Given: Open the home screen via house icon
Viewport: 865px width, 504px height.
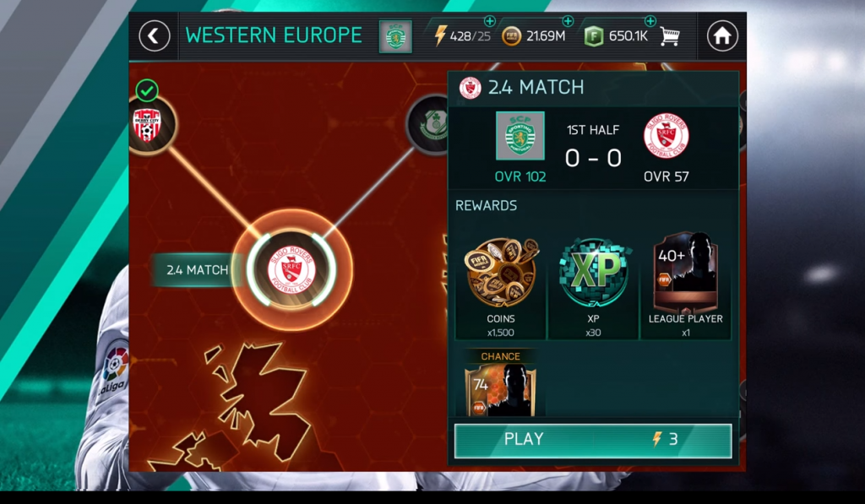Looking at the screenshot, I should tap(721, 36).
